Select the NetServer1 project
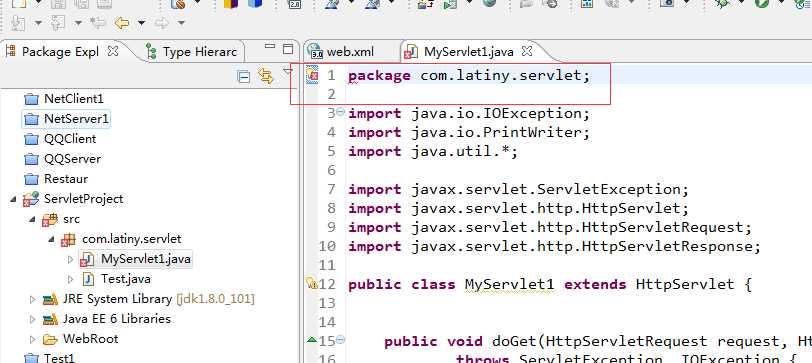This screenshot has height=363, width=812. click(76, 119)
